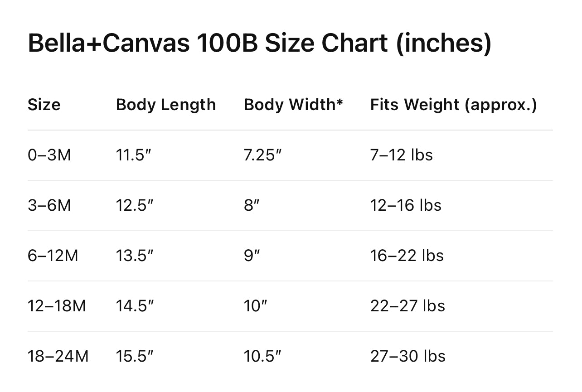Select the 12–18M size row label
This screenshot has width=582, height=392.
pyautogui.click(x=57, y=306)
